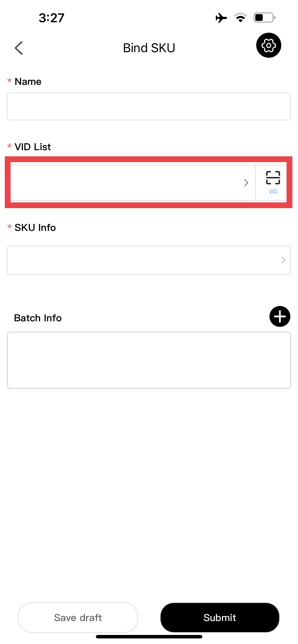Tap the 3:27 clock in status bar
This screenshot has height=644, width=298.
tap(52, 18)
